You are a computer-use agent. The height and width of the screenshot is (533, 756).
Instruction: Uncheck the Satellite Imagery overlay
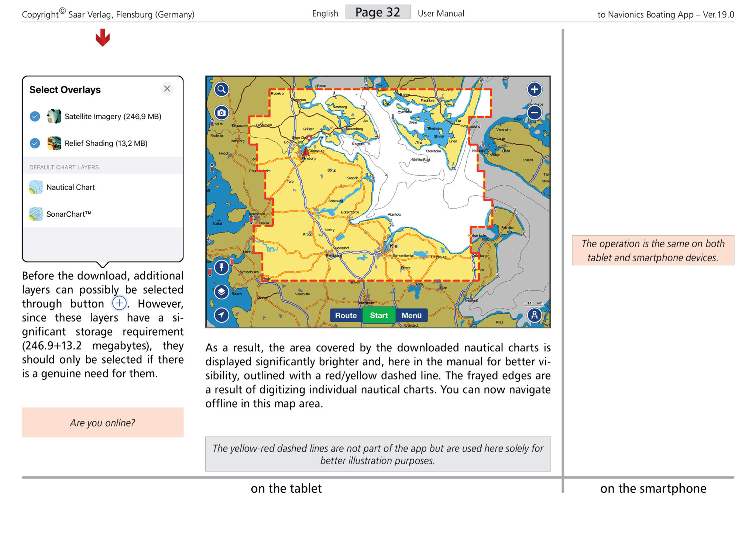pos(35,116)
